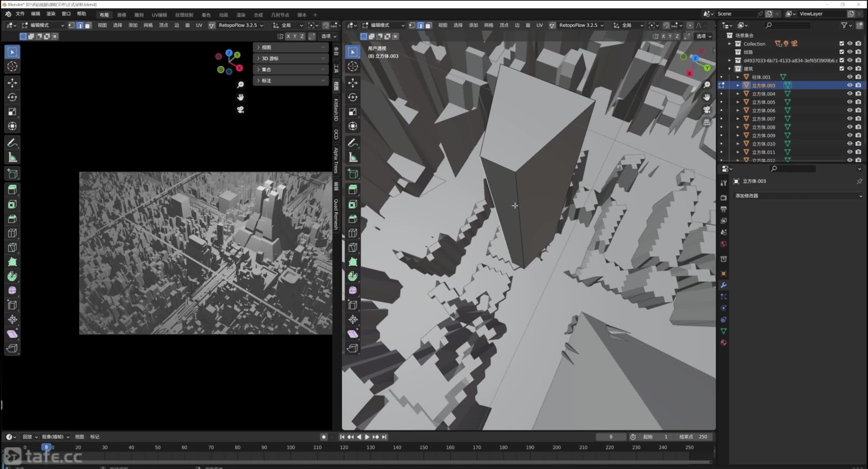Image resolution: width=868 pixels, height=469 pixels.
Task: Toggle camera view icon in right viewport
Action: [x=707, y=110]
